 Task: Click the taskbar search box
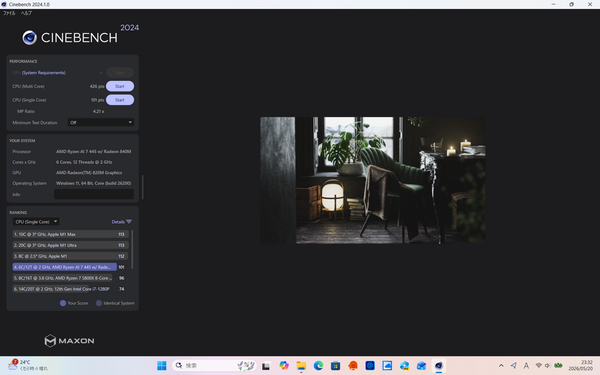tap(214, 366)
